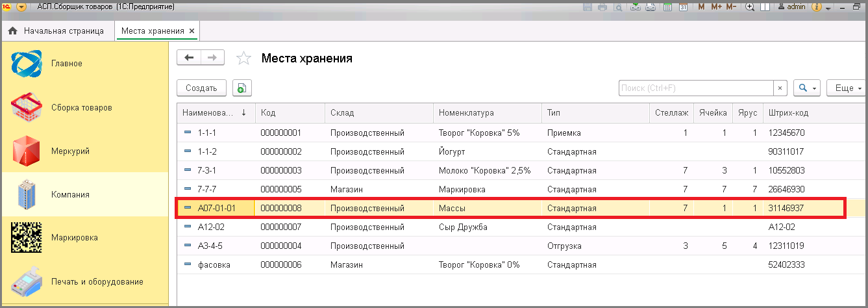Viewport: 868px width, 308px height.
Task: Click the Стеллаж column header
Action: point(671,112)
